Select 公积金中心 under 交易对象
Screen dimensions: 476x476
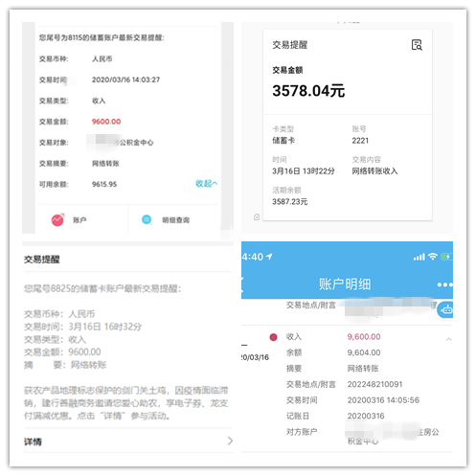(136, 143)
